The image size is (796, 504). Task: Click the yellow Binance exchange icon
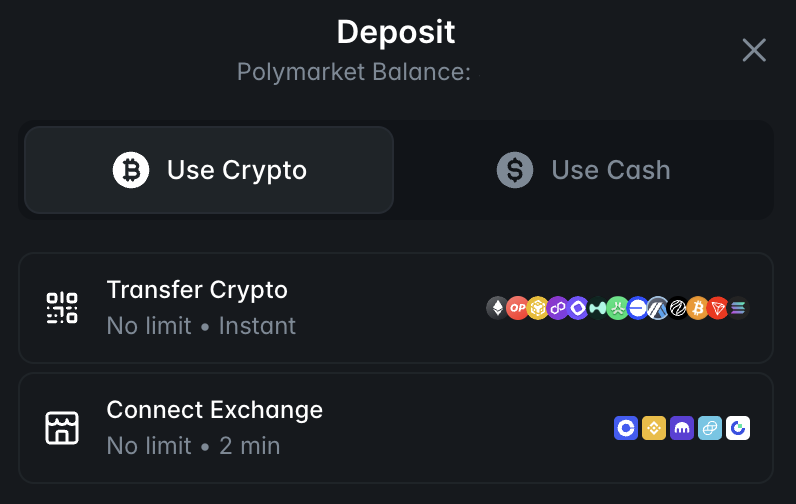click(x=654, y=428)
